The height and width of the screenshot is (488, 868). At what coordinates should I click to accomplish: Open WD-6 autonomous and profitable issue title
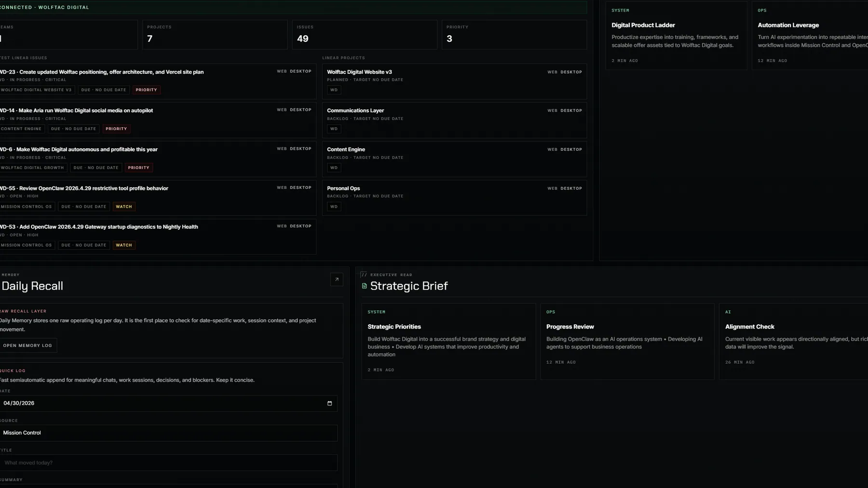pyautogui.click(x=79, y=150)
